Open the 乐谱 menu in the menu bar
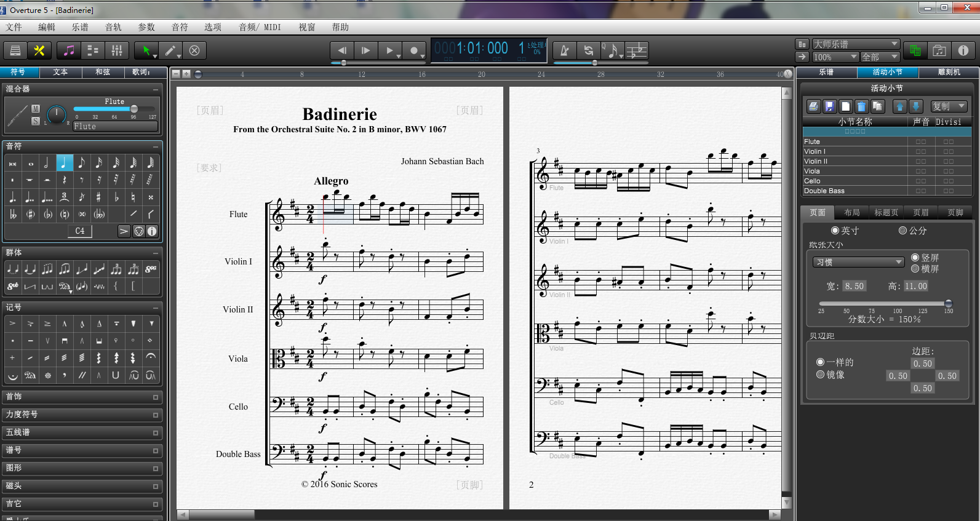Viewport: 980px width, 521px height. [80, 27]
